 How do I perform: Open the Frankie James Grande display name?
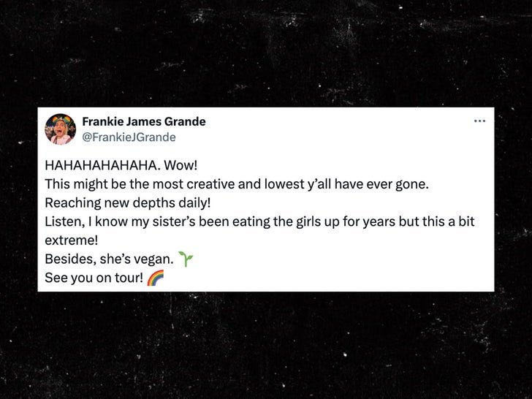click(144, 121)
